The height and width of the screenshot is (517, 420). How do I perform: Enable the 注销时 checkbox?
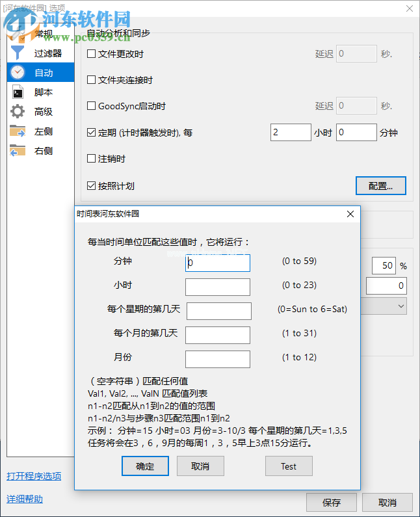click(x=92, y=159)
